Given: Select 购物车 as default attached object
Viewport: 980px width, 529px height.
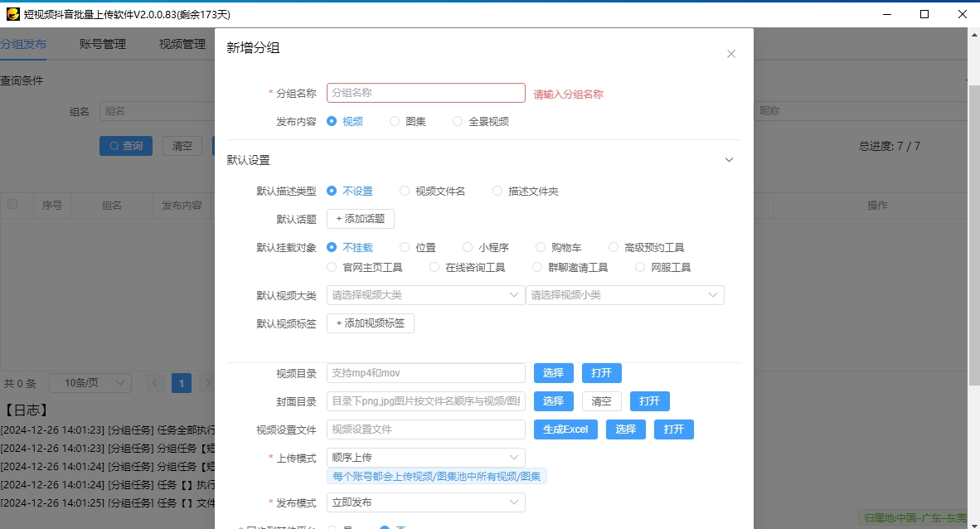Looking at the screenshot, I should point(541,247).
